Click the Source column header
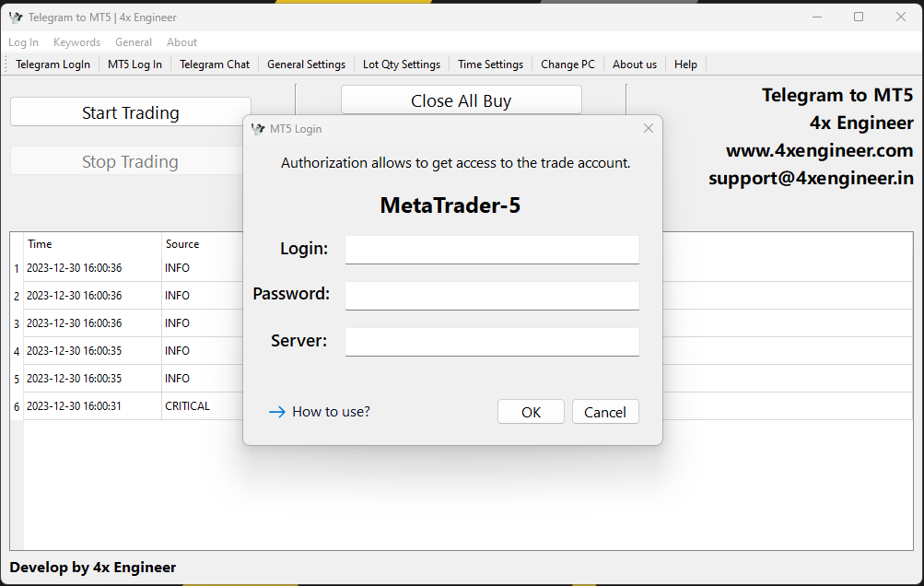Screen dimensions: 924x586 click(202, 244)
